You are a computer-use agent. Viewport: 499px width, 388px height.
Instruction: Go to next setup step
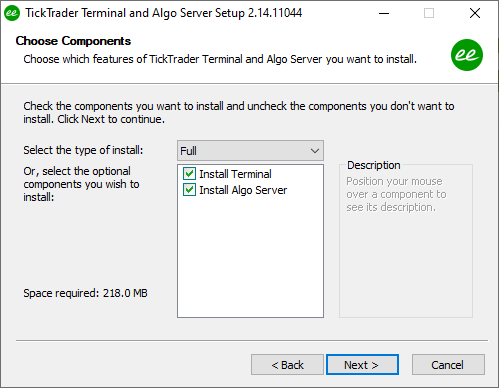click(x=362, y=365)
